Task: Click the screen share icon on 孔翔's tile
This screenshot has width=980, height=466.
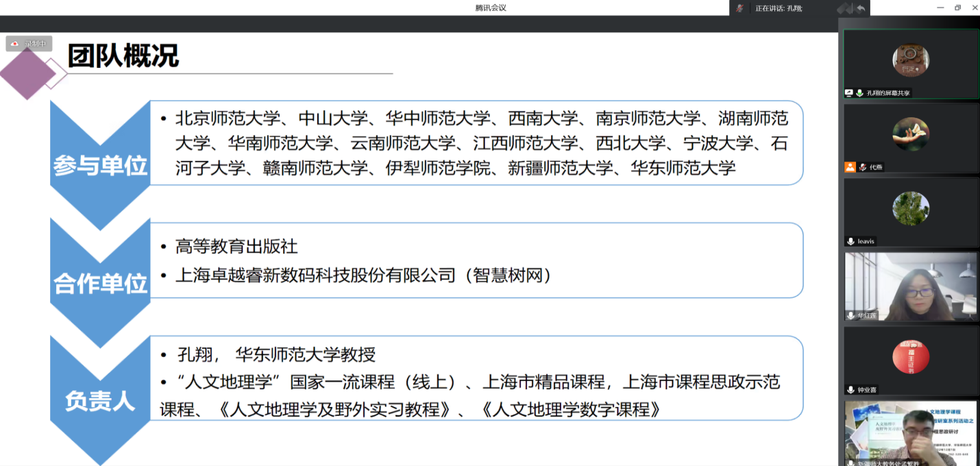Action: click(849, 93)
